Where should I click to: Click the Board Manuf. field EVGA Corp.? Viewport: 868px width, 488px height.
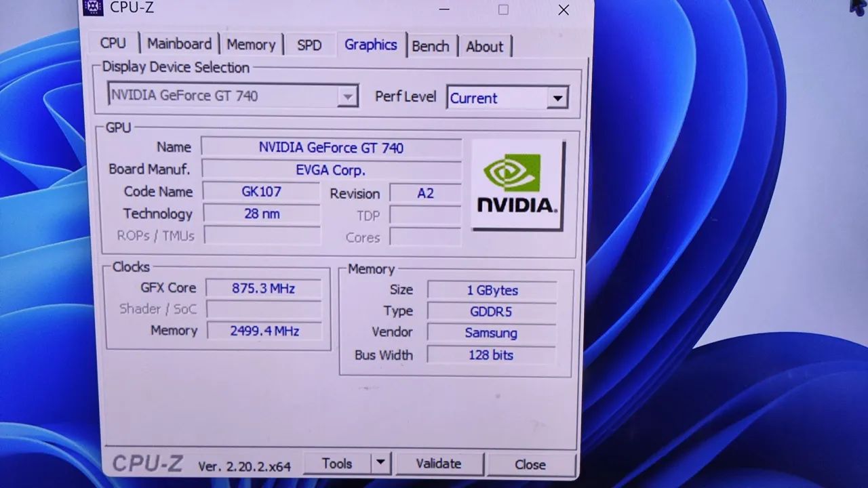(x=331, y=170)
